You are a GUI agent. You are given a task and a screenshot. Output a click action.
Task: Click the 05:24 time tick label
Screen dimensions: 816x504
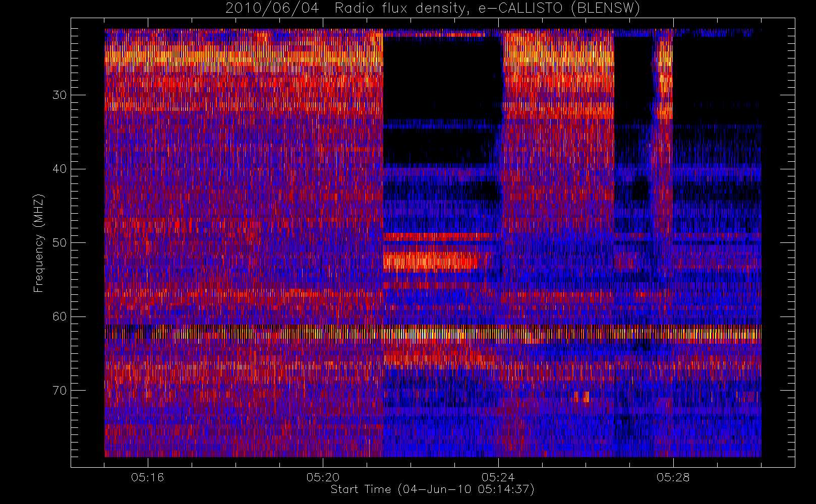point(498,477)
